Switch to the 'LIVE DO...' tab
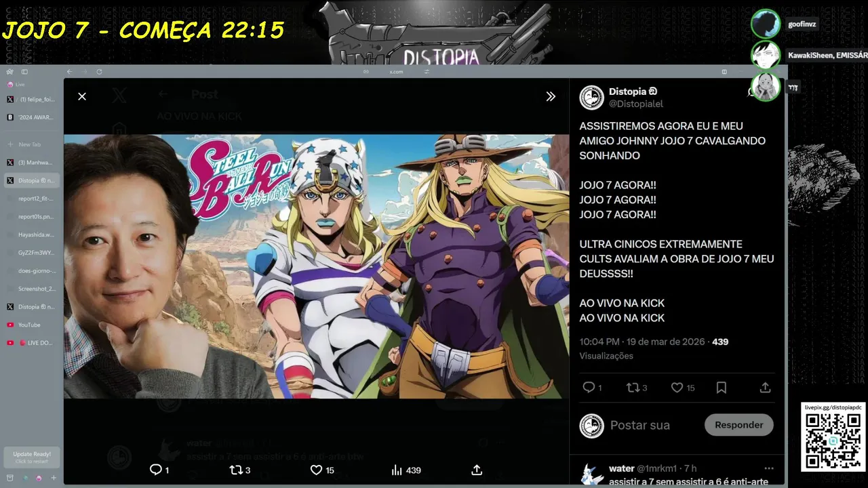 click(x=32, y=343)
